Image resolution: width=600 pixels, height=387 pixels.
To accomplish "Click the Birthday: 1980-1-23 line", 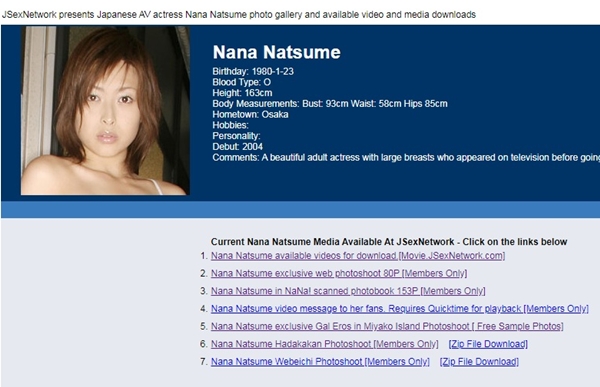I will click(253, 72).
